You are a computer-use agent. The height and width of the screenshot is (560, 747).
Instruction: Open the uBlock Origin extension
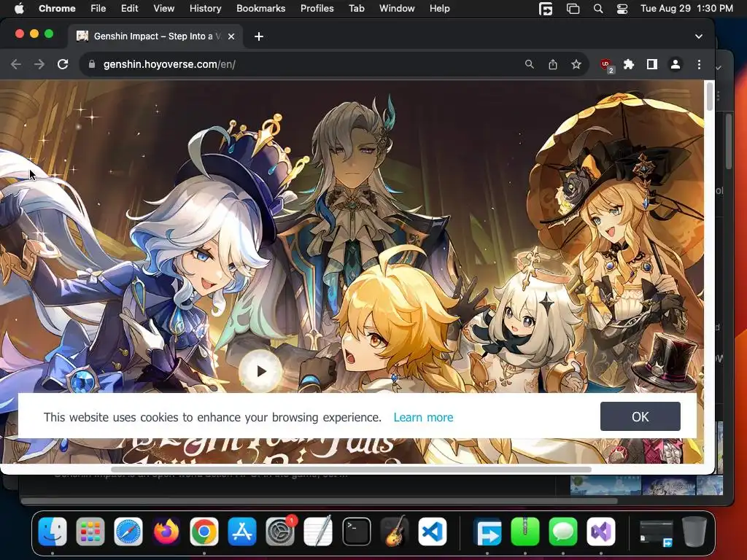pyautogui.click(x=606, y=65)
